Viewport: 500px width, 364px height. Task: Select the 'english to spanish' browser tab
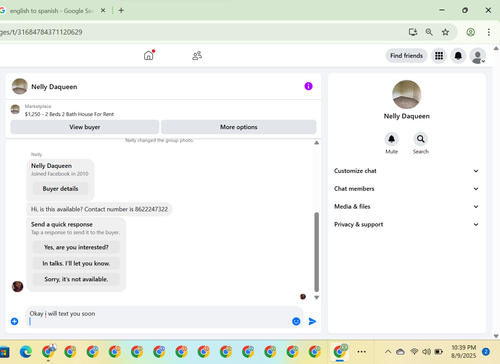point(52,11)
